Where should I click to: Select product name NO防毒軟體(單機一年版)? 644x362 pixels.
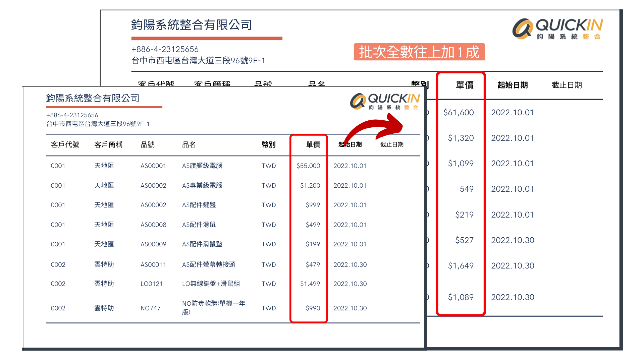coord(214,308)
